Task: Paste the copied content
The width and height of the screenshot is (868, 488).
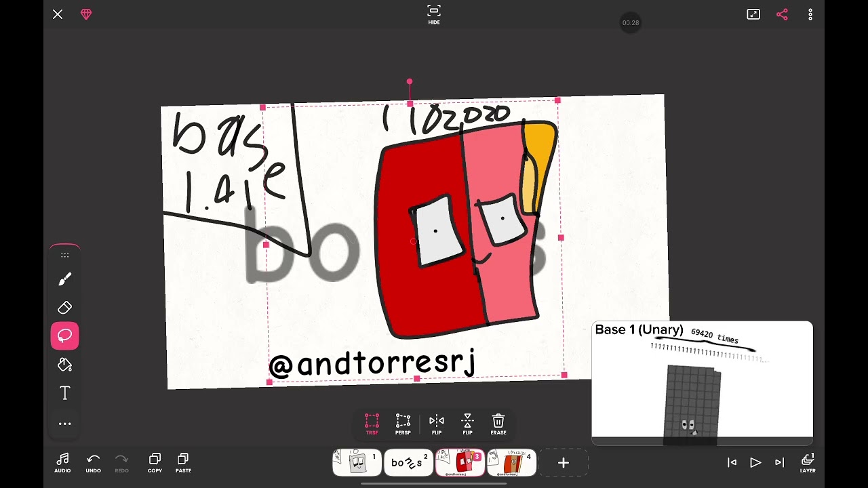Action: pos(183,463)
